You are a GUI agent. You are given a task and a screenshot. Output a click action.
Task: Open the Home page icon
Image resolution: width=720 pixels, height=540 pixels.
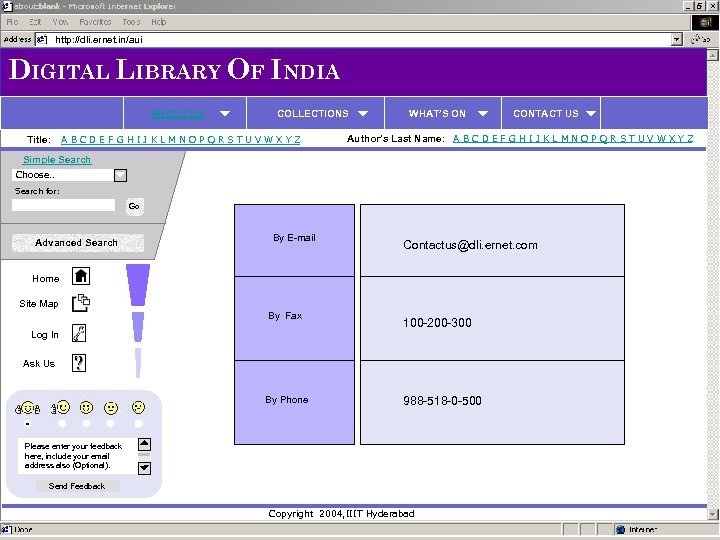[x=81, y=276]
